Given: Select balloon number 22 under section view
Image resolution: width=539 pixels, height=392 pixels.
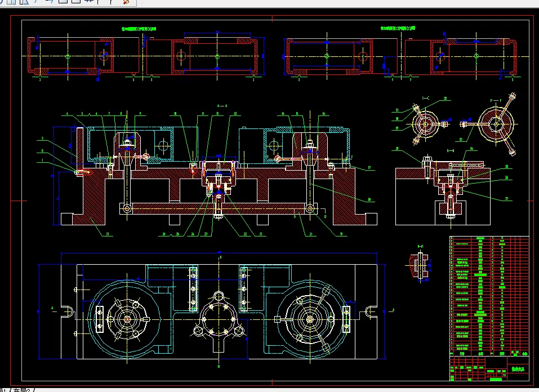Looking at the screenshot, I should tap(245, 234).
